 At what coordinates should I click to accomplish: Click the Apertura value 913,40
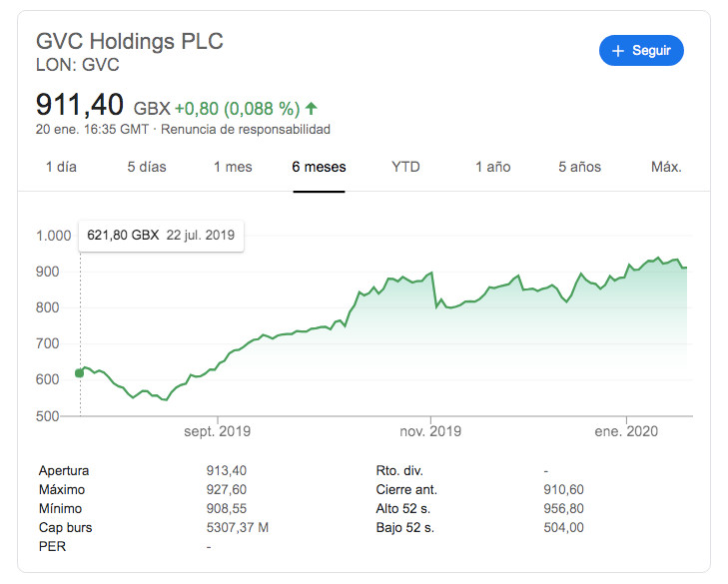tap(226, 471)
